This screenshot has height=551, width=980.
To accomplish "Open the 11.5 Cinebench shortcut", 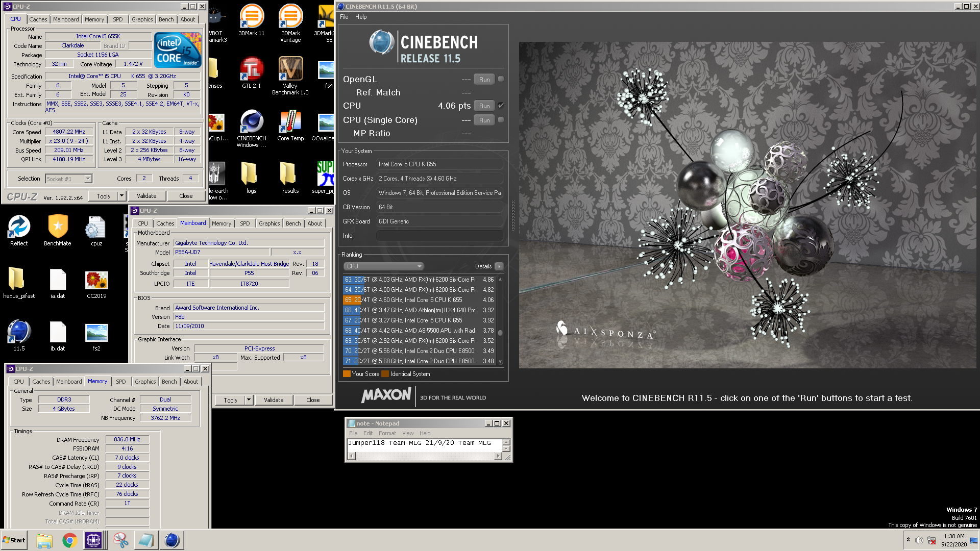I will coord(19,336).
